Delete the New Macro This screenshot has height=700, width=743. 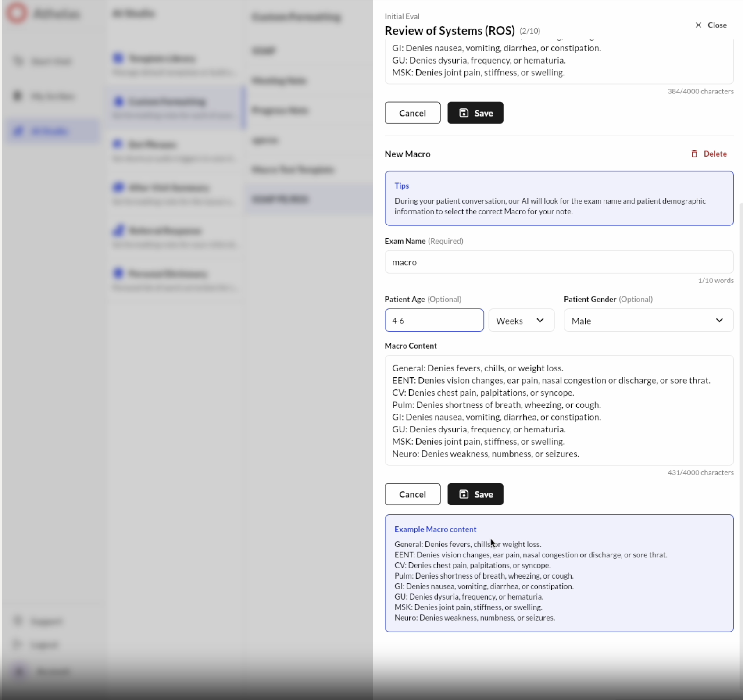click(709, 154)
